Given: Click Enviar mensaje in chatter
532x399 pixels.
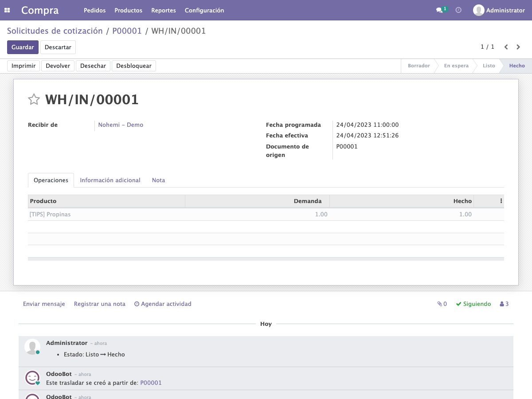Looking at the screenshot, I should click(x=44, y=304).
